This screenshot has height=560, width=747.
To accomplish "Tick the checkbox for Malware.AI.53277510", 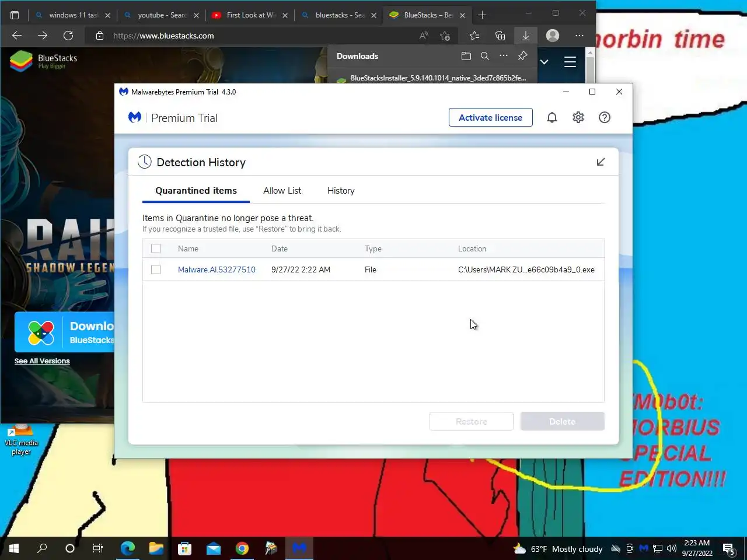I will [x=156, y=269].
